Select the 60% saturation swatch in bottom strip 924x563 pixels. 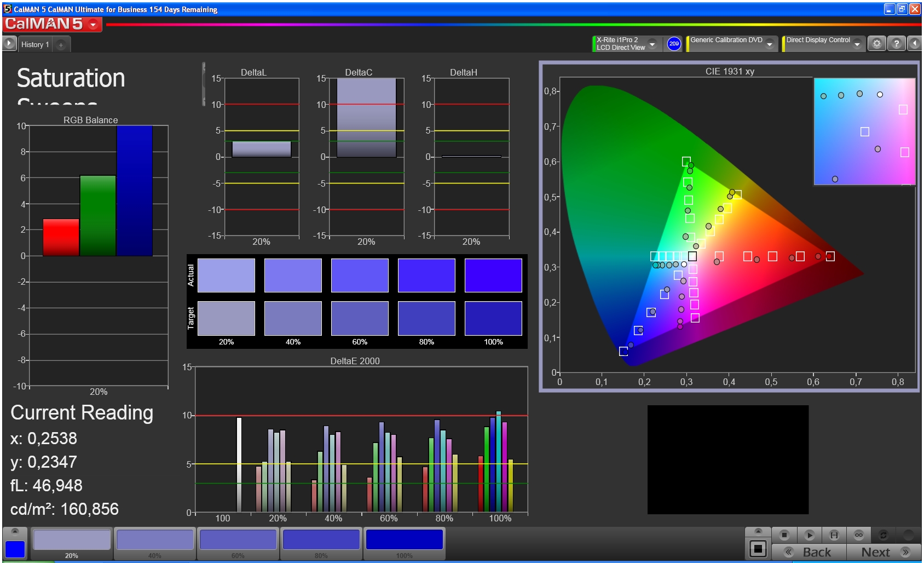(x=238, y=542)
